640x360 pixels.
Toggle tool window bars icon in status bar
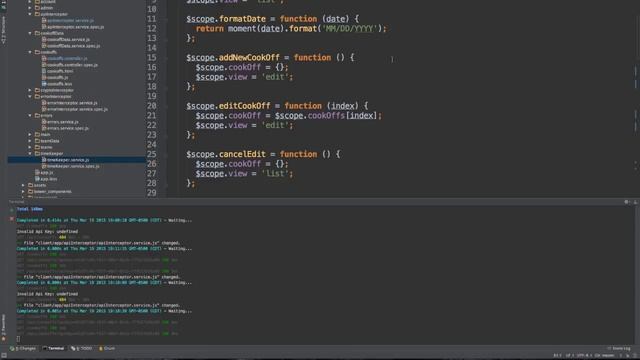point(4,356)
